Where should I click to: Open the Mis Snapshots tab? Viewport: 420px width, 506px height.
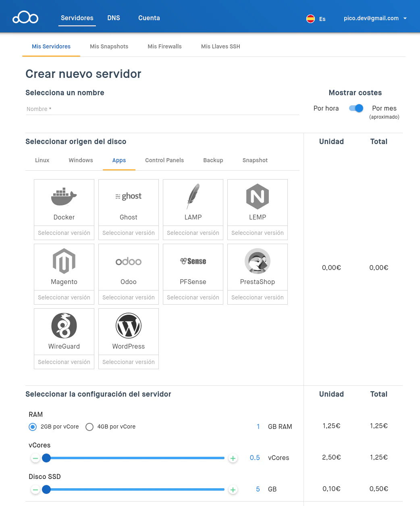tap(109, 46)
